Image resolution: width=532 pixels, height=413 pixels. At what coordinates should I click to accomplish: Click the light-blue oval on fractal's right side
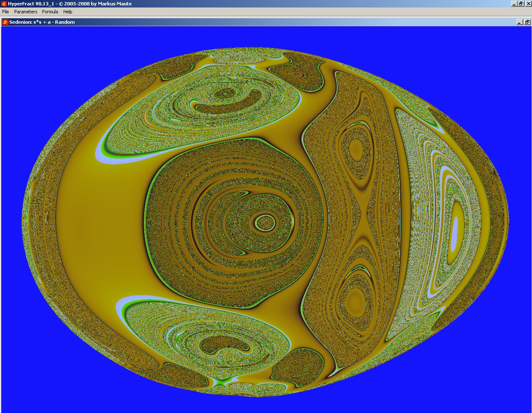tap(455, 233)
